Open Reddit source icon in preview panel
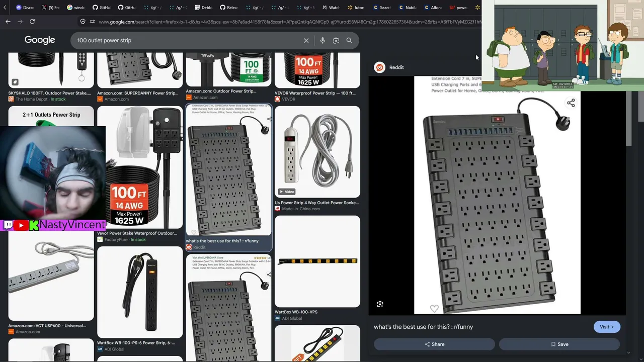The image size is (644, 362). pyautogui.click(x=379, y=67)
